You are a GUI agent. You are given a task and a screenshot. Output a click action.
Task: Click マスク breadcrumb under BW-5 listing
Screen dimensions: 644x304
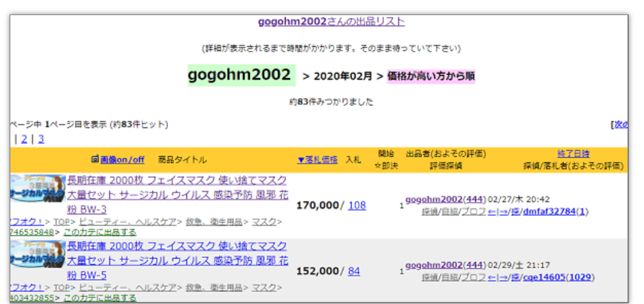pyautogui.click(x=264, y=287)
